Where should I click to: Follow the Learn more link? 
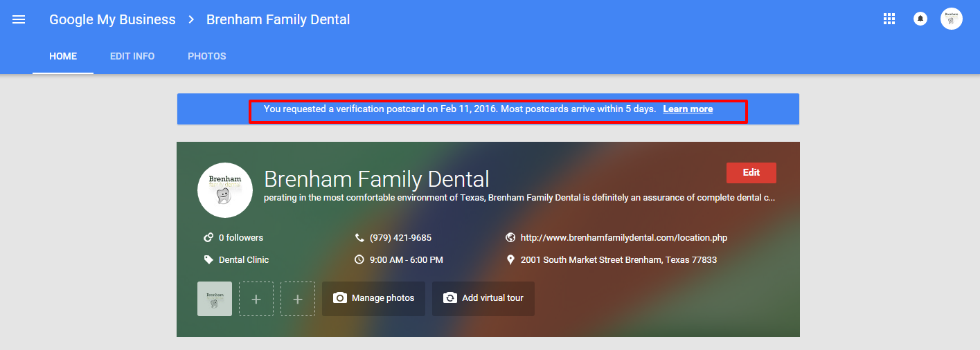(x=688, y=109)
